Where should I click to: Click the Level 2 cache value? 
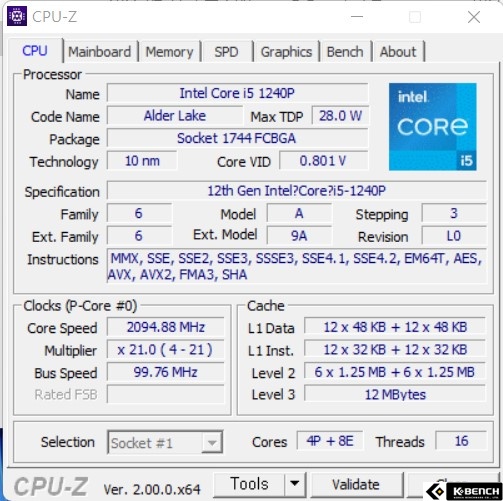[x=395, y=372]
